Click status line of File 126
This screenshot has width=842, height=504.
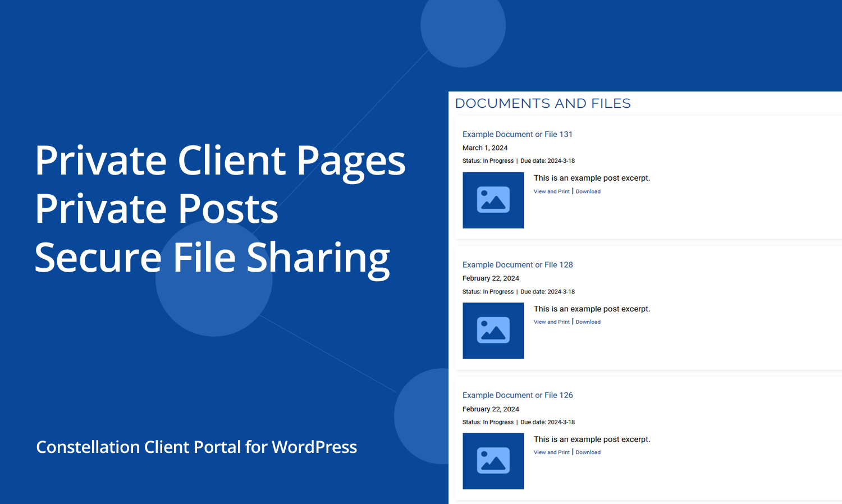tap(519, 422)
